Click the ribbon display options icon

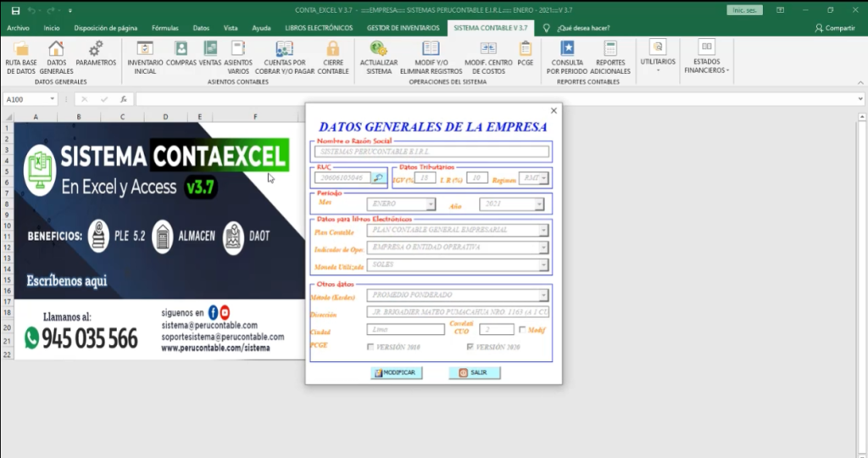coord(780,10)
